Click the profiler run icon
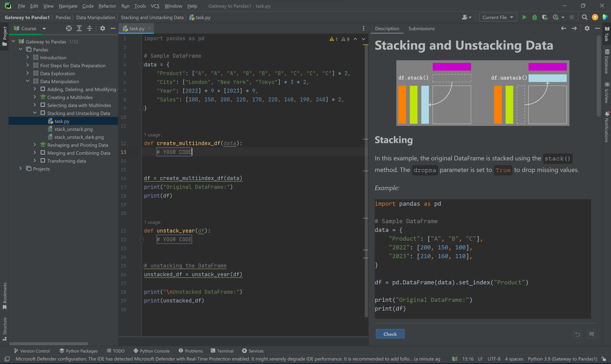The width and height of the screenshot is (611, 364). click(x=556, y=17)
